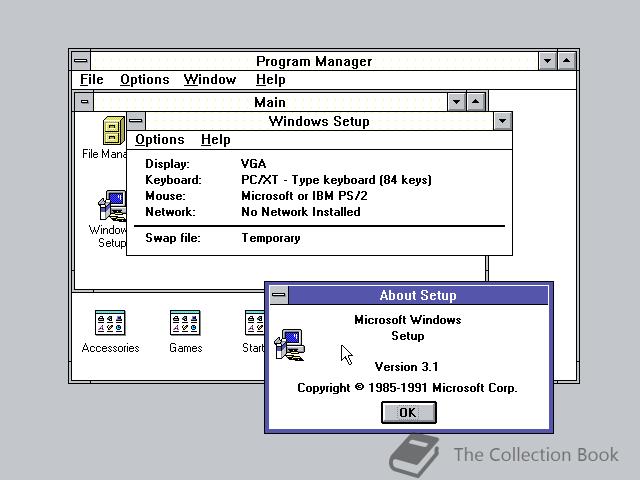Click OK in About Setup dialog
The width and height of the screenshot is (640, 480).
coord(409,412)
